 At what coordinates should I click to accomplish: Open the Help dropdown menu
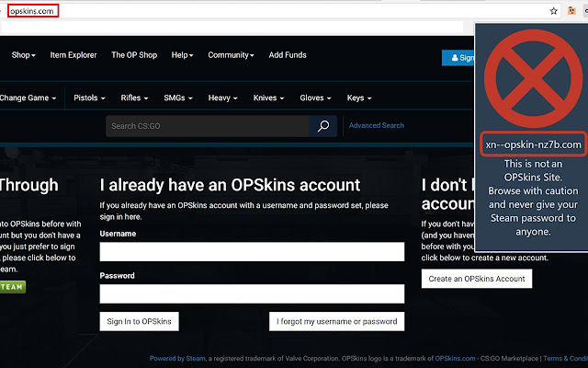tap(182, 55)
